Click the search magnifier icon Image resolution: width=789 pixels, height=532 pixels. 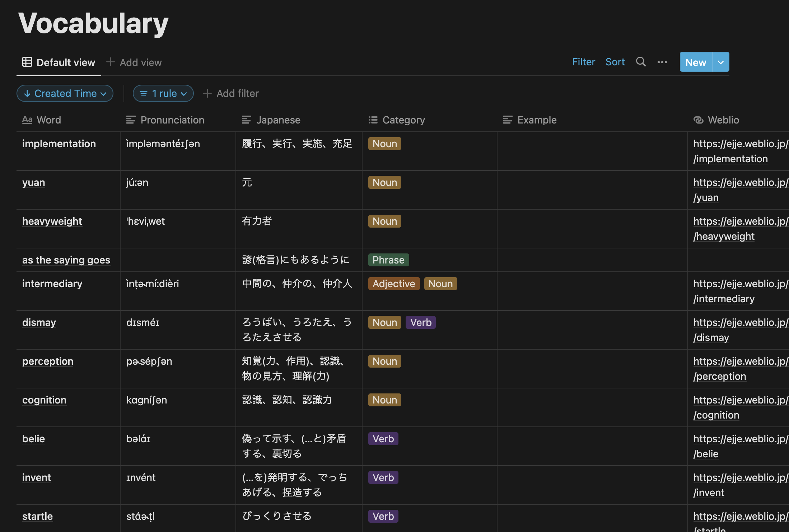[641, 62]
